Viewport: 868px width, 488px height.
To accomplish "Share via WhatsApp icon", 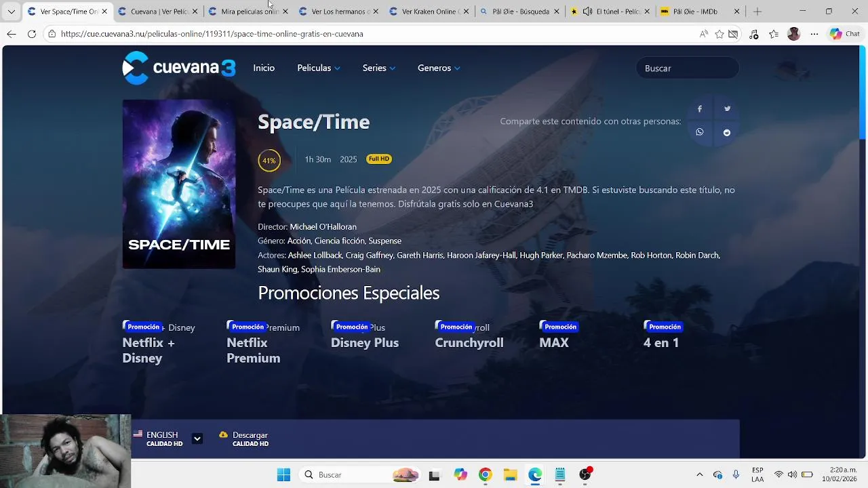I will point(699,132).
